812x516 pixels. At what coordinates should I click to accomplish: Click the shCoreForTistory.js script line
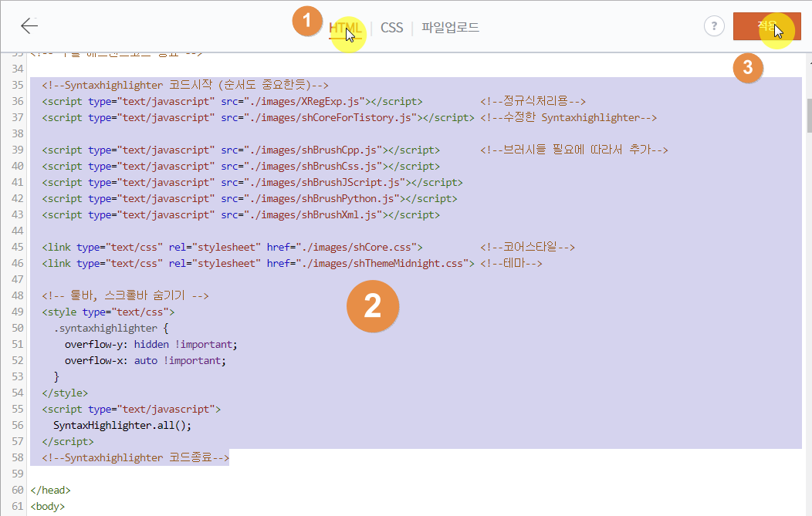(x=258, y=117)
